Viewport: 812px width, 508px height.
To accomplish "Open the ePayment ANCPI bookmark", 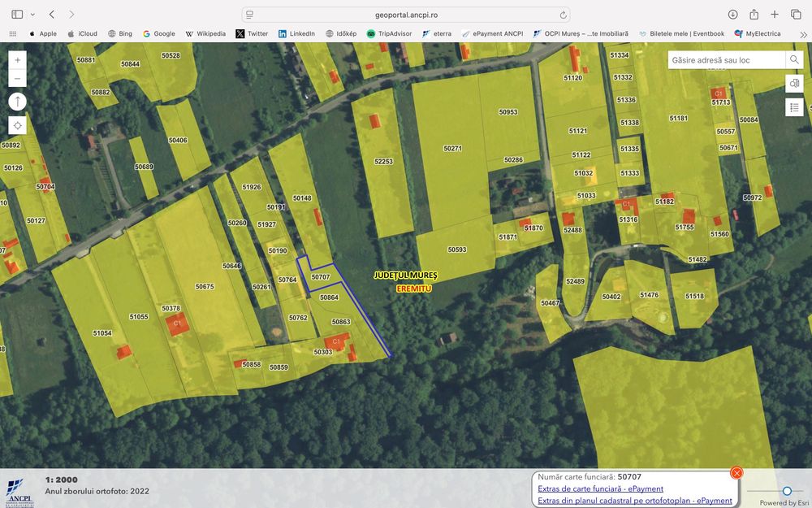I will click(x=493, y=33).
